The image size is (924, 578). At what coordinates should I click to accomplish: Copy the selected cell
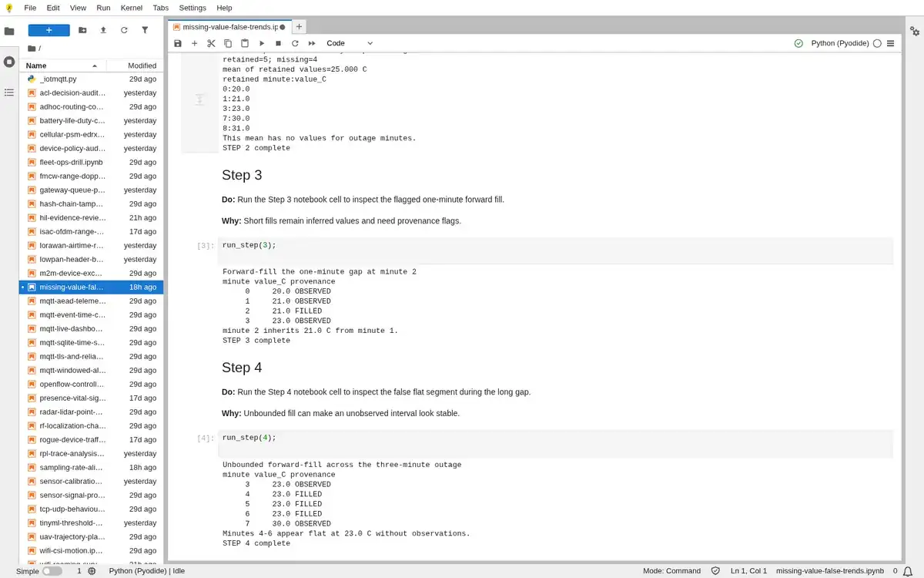tap(228, 43)
